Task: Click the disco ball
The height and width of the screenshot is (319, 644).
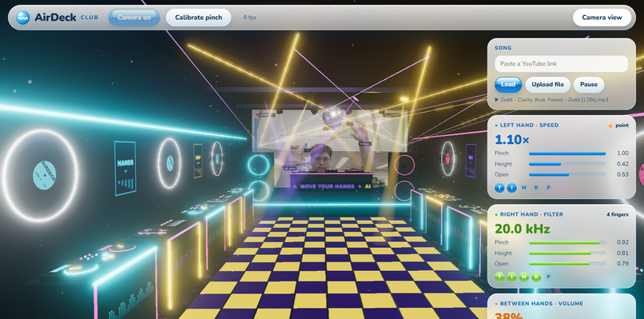Action: [x=332, y=116]
